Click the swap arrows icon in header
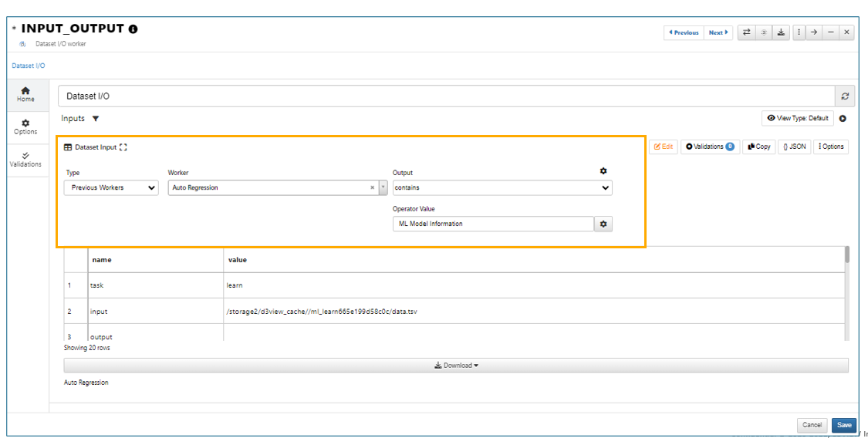 click(x=746, y=32)
